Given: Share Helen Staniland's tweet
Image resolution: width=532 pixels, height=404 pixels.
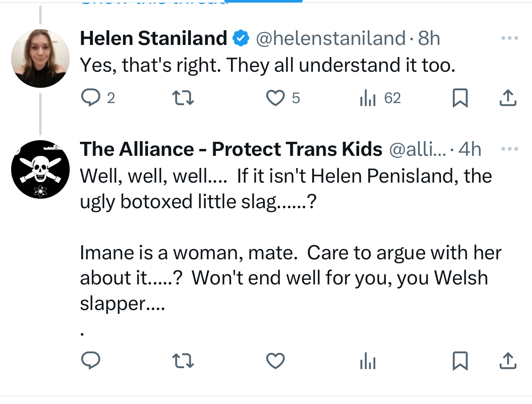Looking at the screenshot, I should pos(508,98).
